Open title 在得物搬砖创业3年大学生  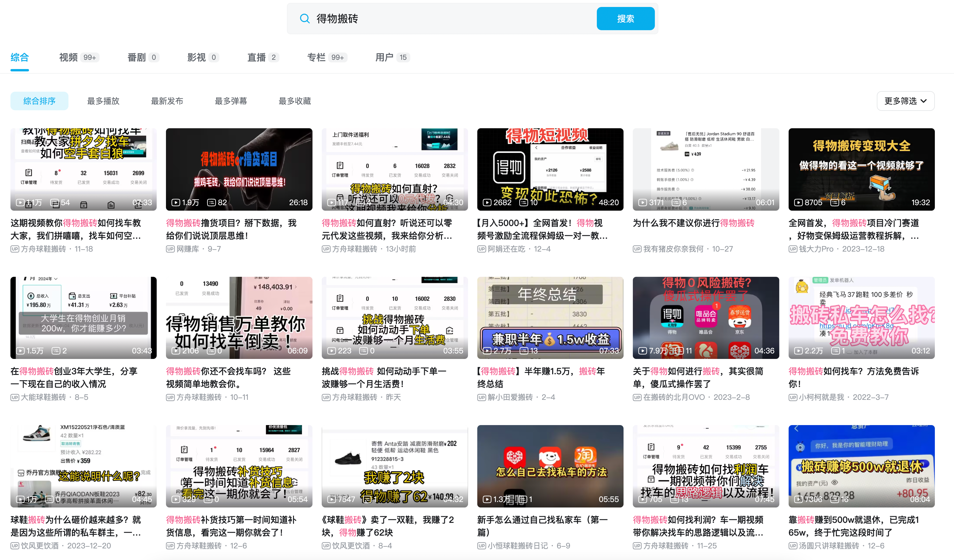(74, 378)
